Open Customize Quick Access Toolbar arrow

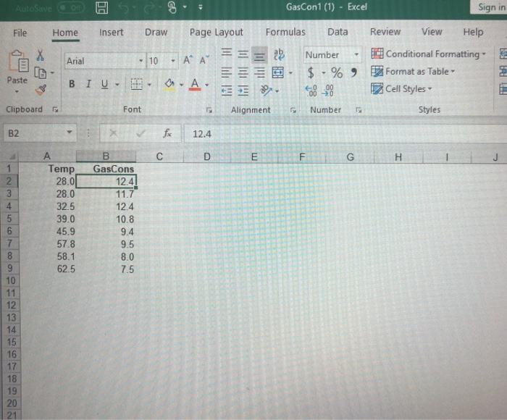(x=201, y=7)
